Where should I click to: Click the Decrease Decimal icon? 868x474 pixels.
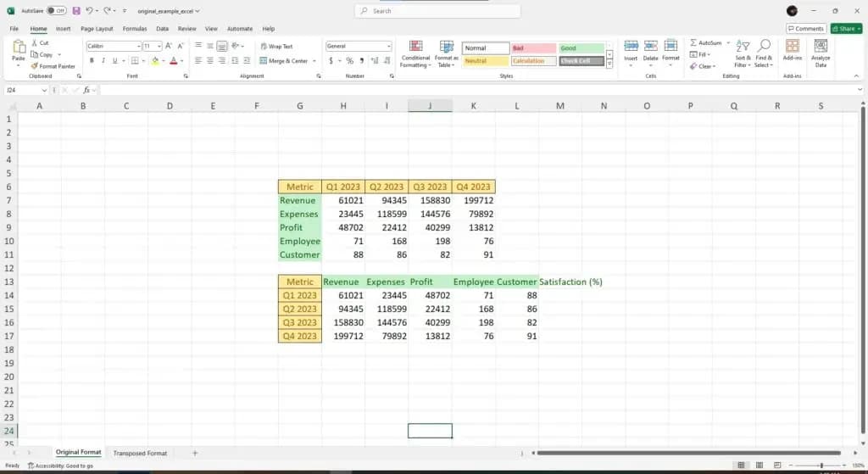[x=387, y=60]
